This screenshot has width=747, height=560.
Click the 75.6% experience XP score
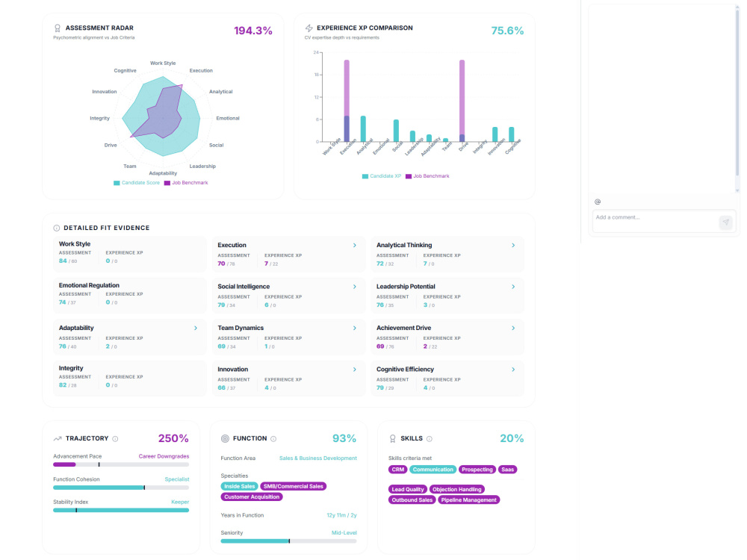tap(507, 31)
